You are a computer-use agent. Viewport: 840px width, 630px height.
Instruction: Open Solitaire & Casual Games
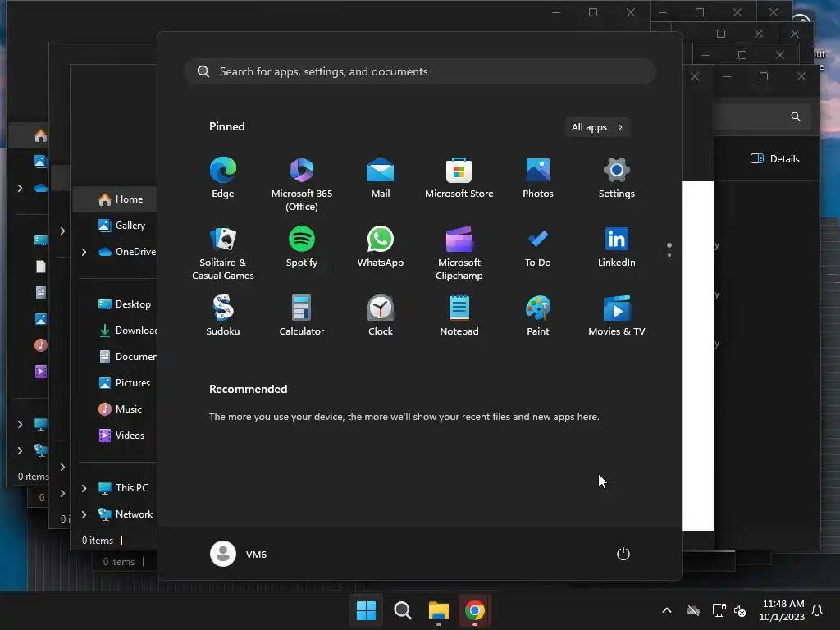click(223, 253)
